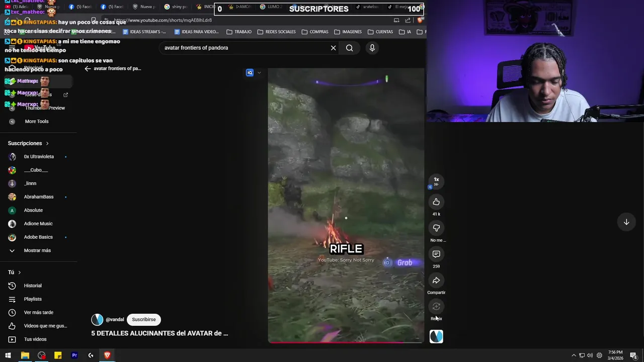
Task: Clear the search text with the X
Action: 333,48
